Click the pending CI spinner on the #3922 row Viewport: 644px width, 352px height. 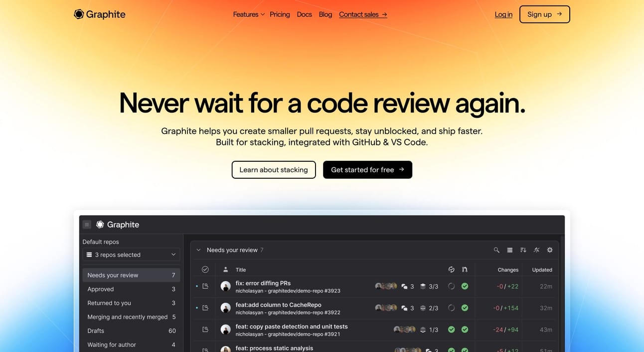coord(451,308)
